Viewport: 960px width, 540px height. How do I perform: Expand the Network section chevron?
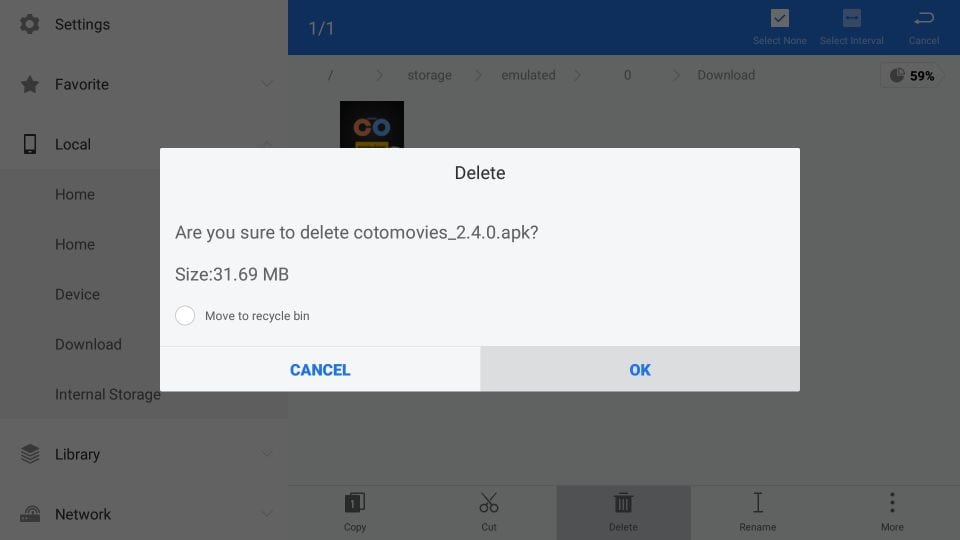coord(266,514)
